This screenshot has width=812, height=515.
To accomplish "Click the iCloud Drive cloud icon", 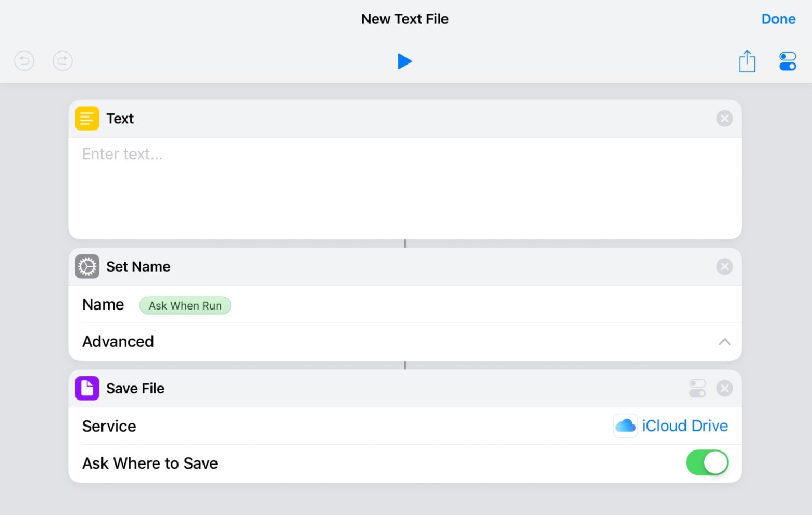I will click(x=625, y=426).
